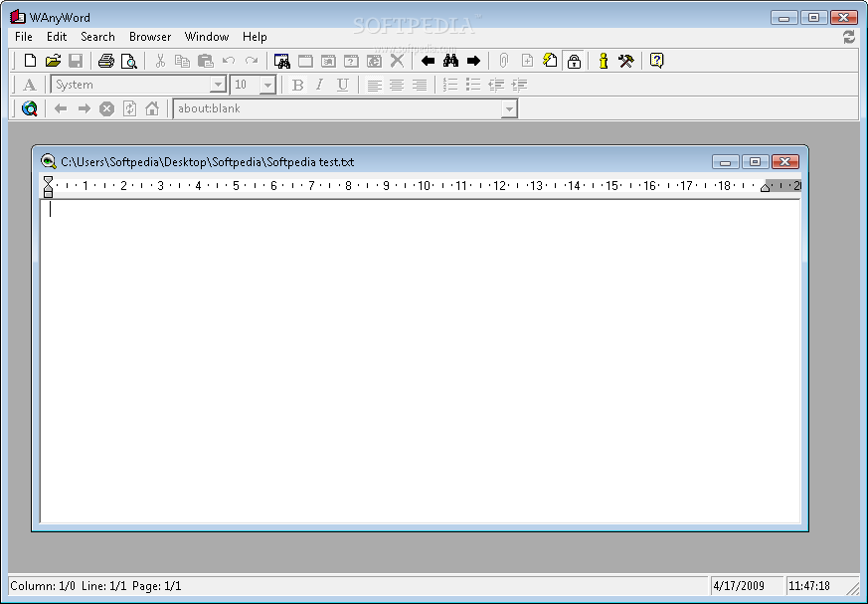
Task: Click the red X delete icon in toolbar
Action: [x=397, y=61]
